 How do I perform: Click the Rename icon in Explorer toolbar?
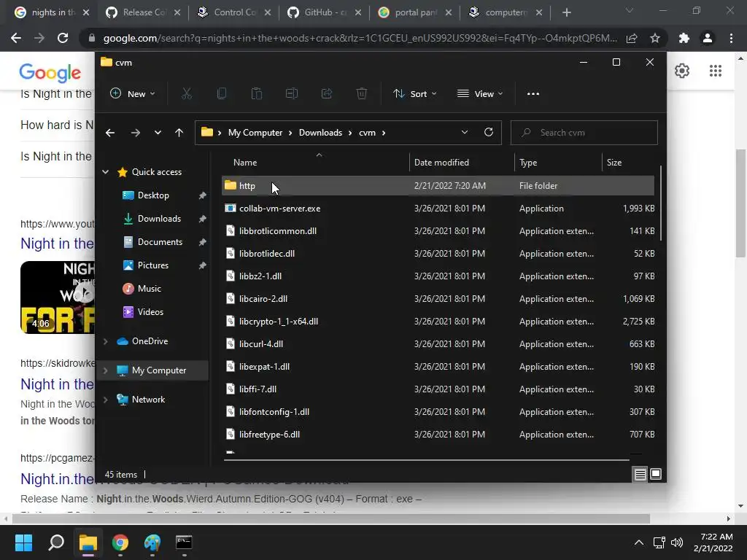(292, 94)
